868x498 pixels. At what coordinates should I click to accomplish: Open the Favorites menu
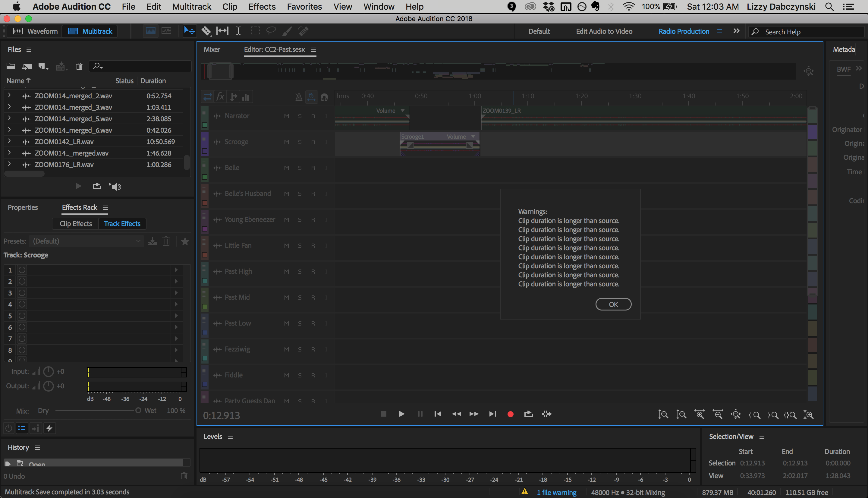[x=304, y=7]
